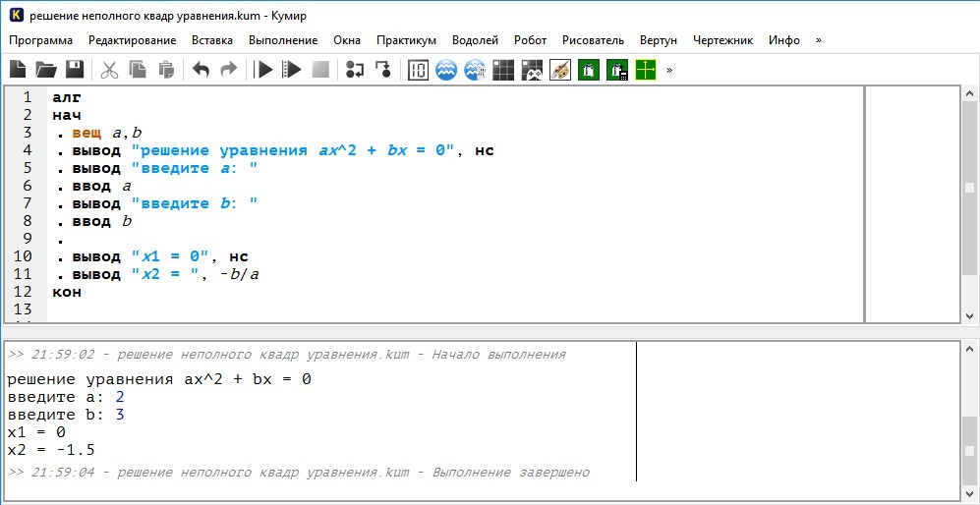Redo the last undone edit
This screenshot has width=980, height=505.
pos(228,70)
